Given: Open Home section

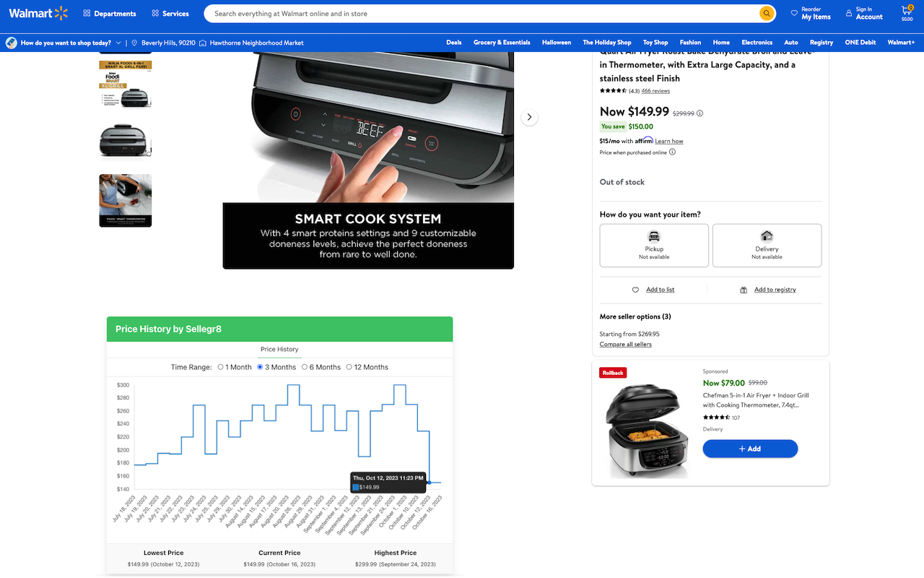Looking at the screenshot, I should [721, 43].
